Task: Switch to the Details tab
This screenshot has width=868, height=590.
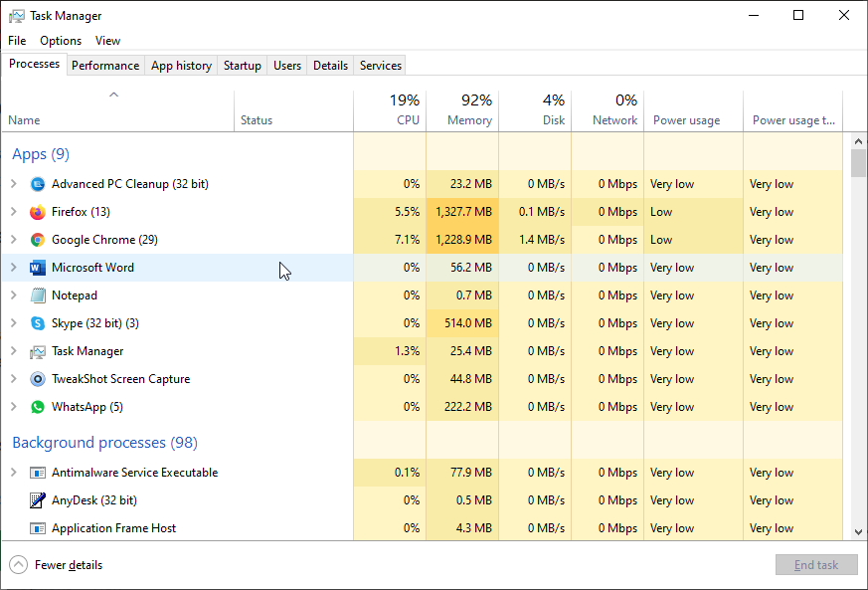Action: point(330,66)
